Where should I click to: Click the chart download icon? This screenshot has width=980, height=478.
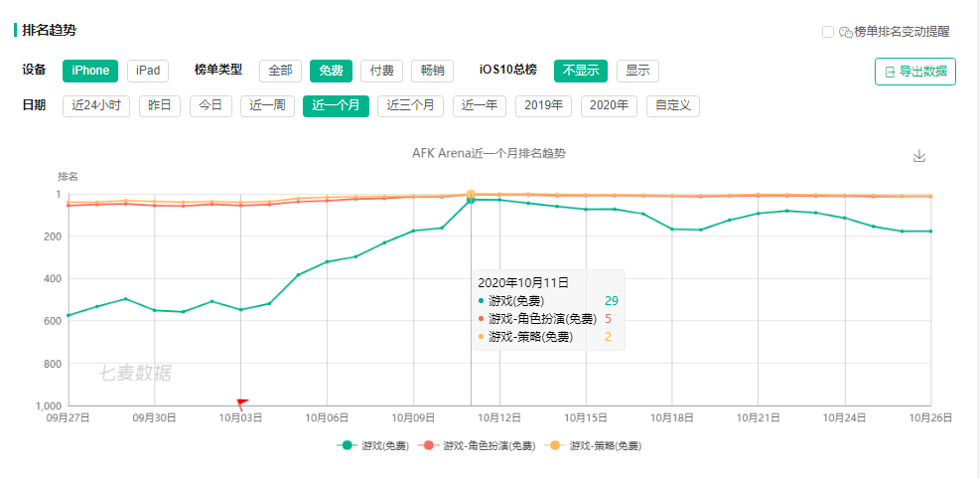pos(918,156)
